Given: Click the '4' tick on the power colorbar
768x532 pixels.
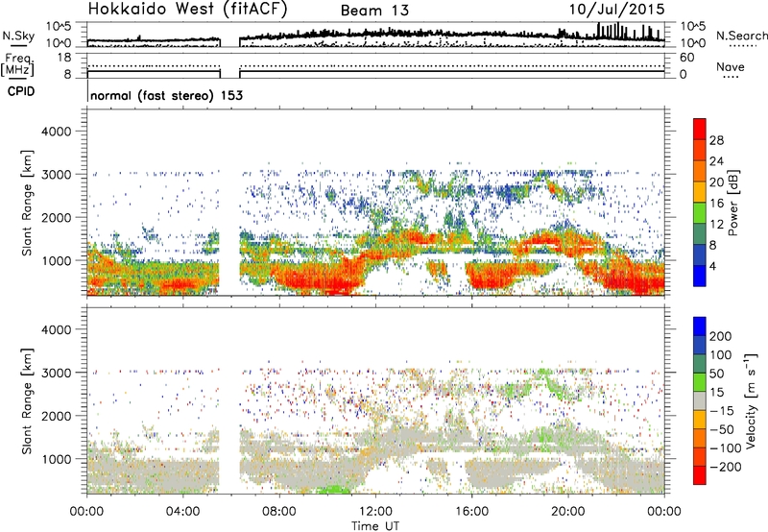Looking at the screenshot, I should pos(712,266).
